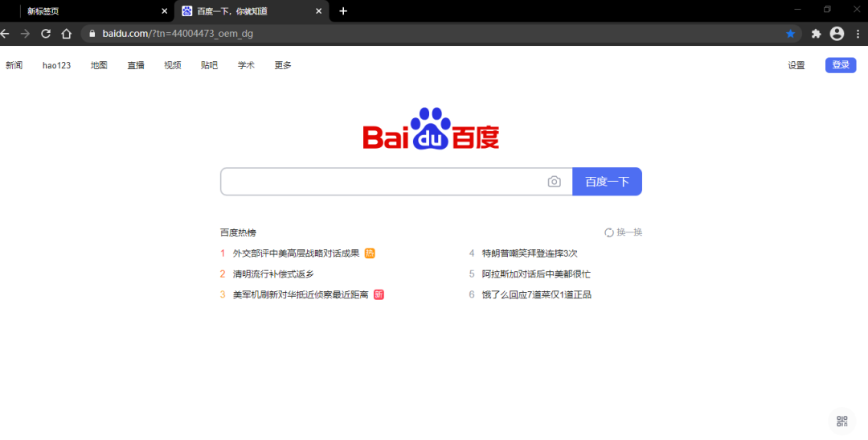Viewport: 868px width, 440px height.
Task: Open a new browser tab
Action: coord(343,11)
